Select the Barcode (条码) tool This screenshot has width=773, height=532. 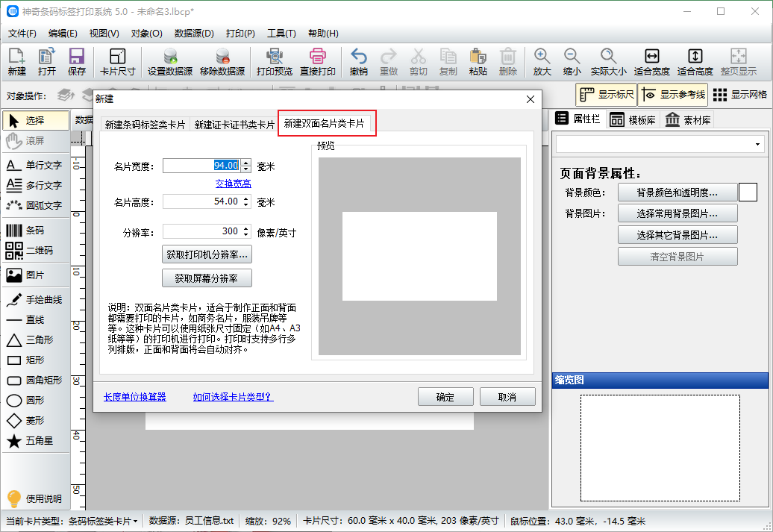pyautogui.click(x=35, y=231)
